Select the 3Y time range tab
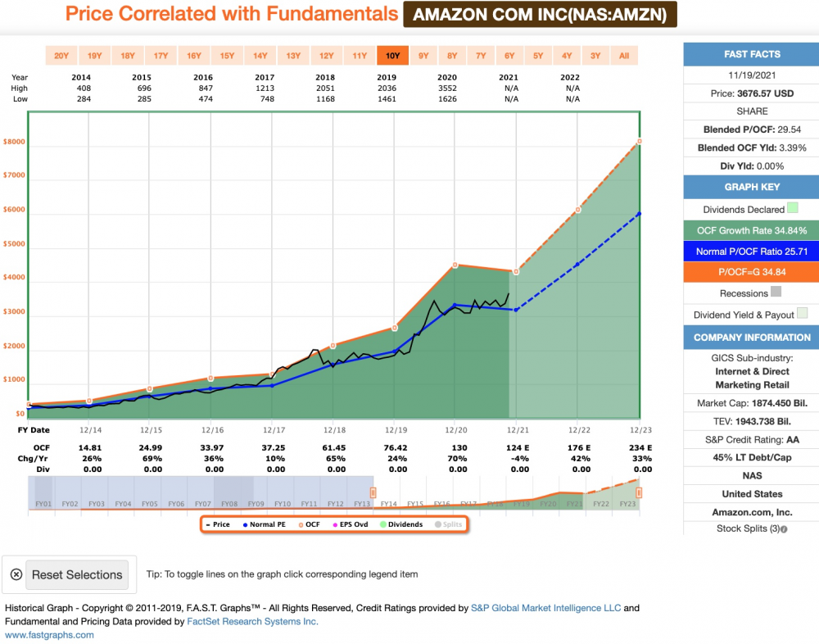This screenshot has height=644, width=819. [x=595, y=56]
